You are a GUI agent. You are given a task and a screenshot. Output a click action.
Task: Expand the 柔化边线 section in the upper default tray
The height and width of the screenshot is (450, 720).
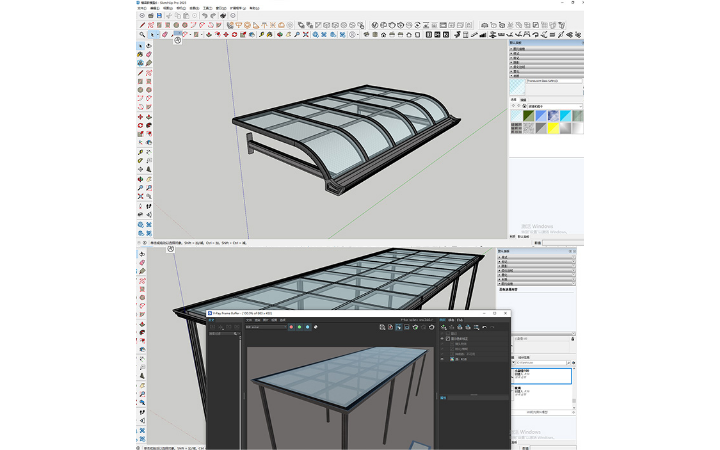click(546, 67)
